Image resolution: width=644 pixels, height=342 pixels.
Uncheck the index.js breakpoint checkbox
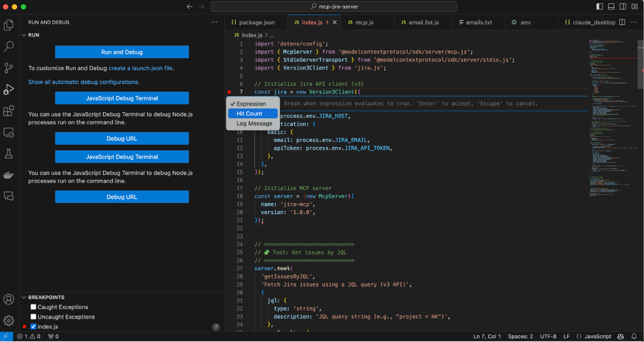pyautogui.click(x=34, y=326)
